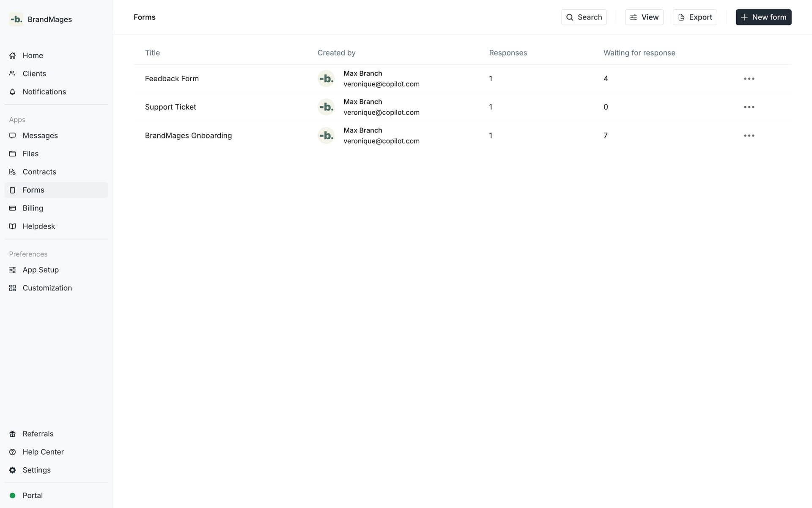Click the Referrals gift icon
812x508 pixels.
[13, 434]
